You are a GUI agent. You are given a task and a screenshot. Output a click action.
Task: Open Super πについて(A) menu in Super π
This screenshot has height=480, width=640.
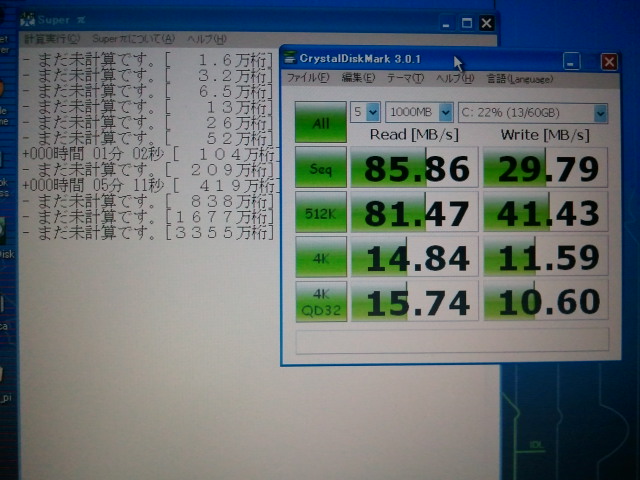click(x=133, y=39)
